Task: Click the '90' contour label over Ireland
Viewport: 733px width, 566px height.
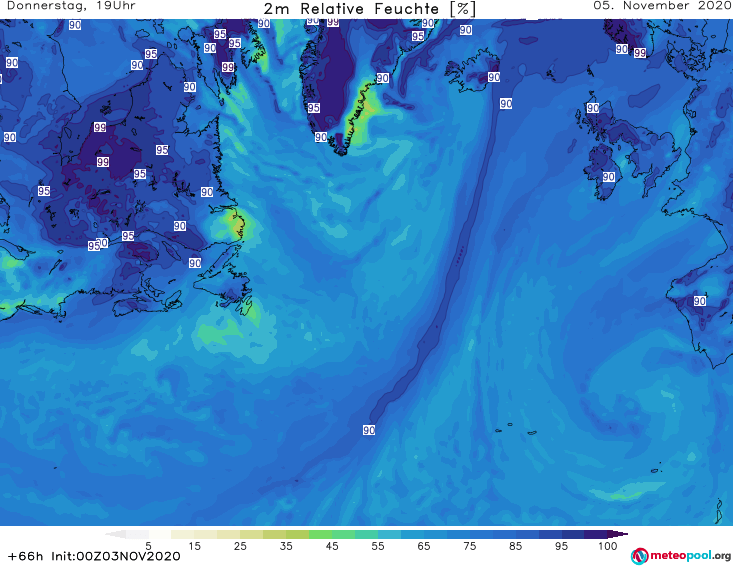Action: (x=608, y=177)
